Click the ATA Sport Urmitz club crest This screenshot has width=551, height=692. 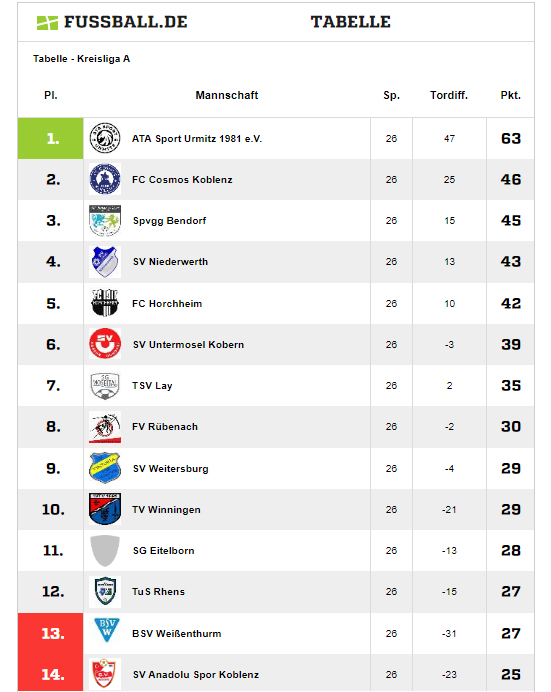point(105,138)
